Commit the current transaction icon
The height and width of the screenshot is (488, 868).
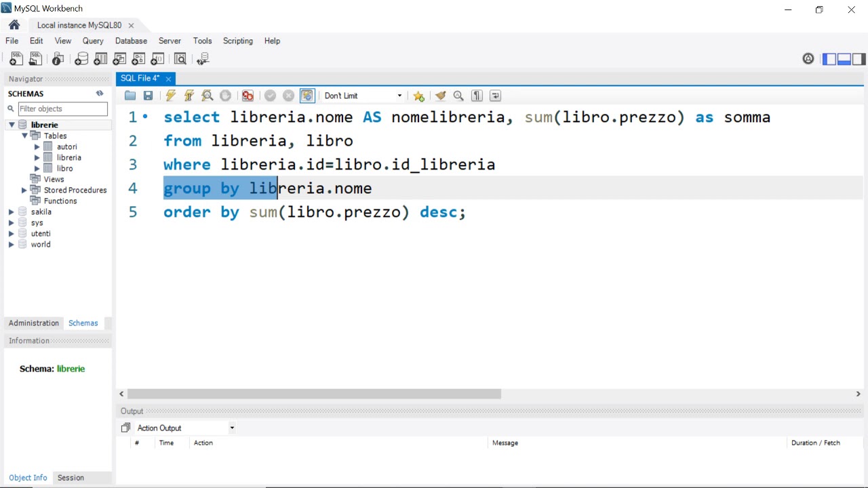click(x=270, y=96)
